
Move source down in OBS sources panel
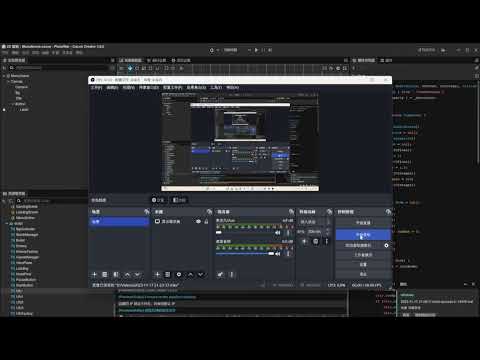tap(201, 274)
